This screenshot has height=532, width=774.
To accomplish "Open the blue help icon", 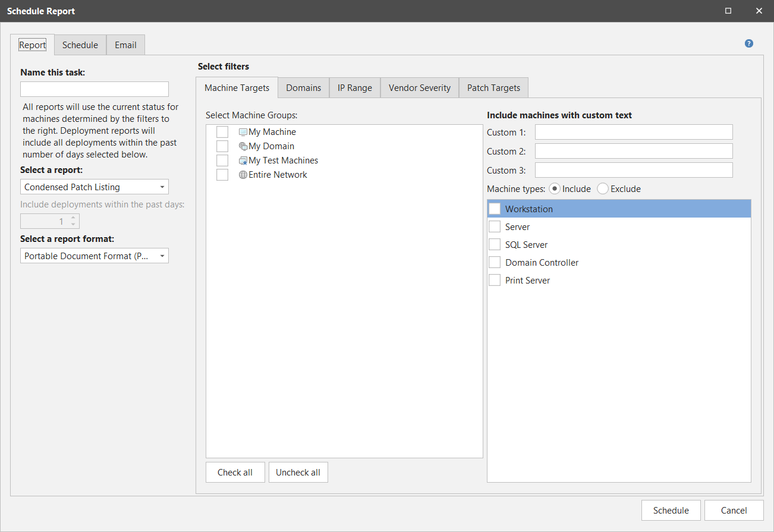I will (749, 43).
